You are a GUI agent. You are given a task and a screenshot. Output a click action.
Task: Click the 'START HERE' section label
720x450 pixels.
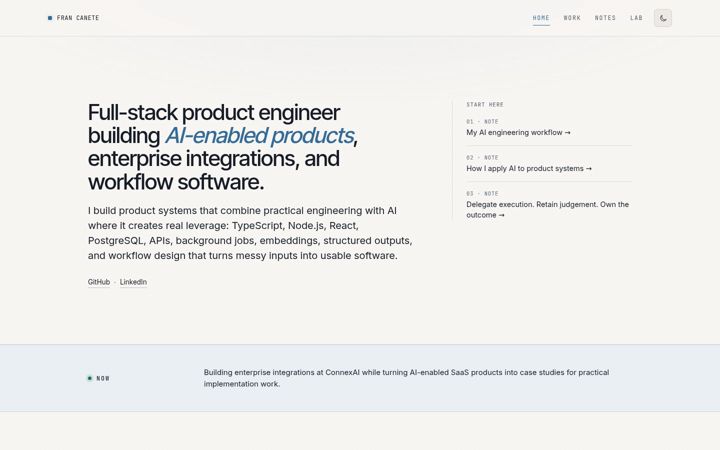[485, 105]
